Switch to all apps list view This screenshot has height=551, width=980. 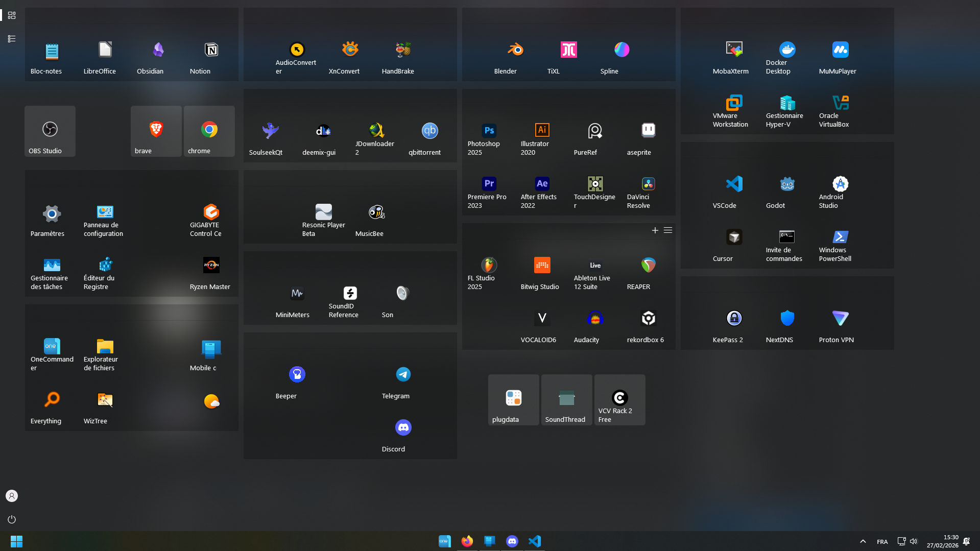click(12, 39)
